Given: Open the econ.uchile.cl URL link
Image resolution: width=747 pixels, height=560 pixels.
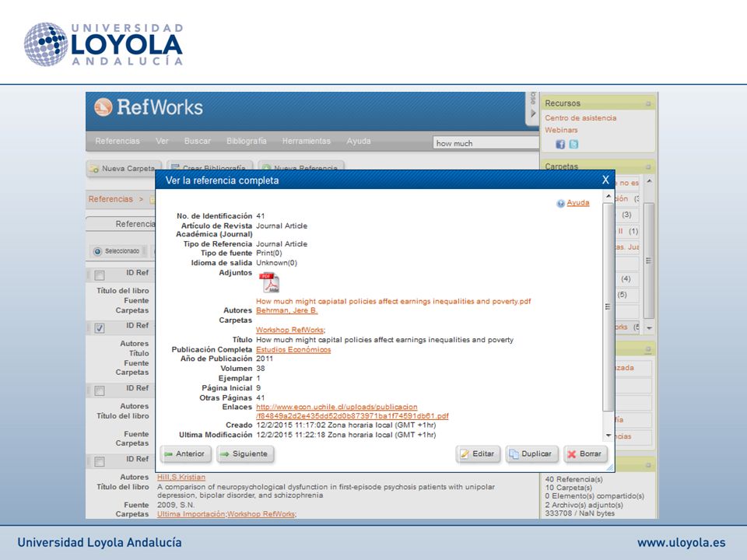Looking at the screenshot, I should [x=352, y=411].
